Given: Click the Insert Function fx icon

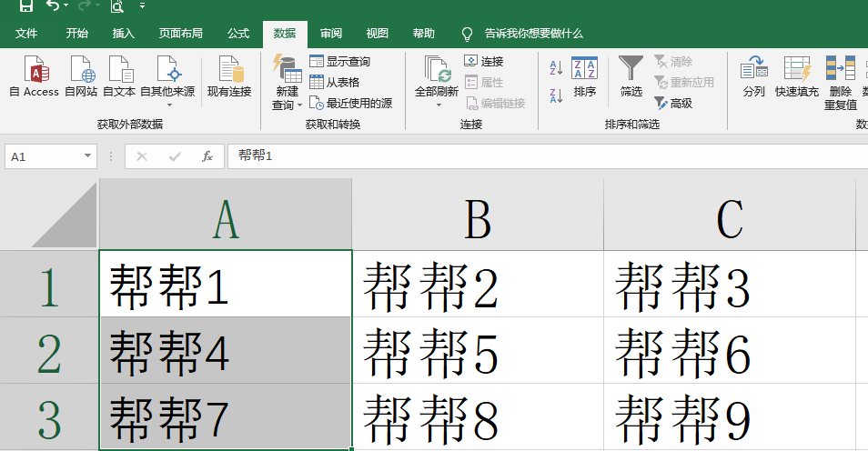Looking at the screenshot, I should click(x=207, y=156).
